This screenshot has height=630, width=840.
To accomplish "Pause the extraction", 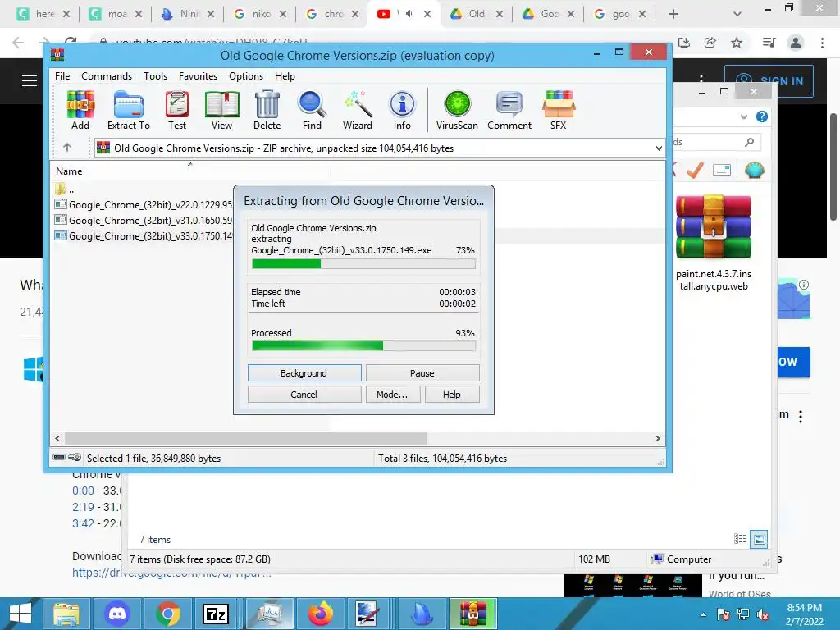I will [x=422, y=373].
